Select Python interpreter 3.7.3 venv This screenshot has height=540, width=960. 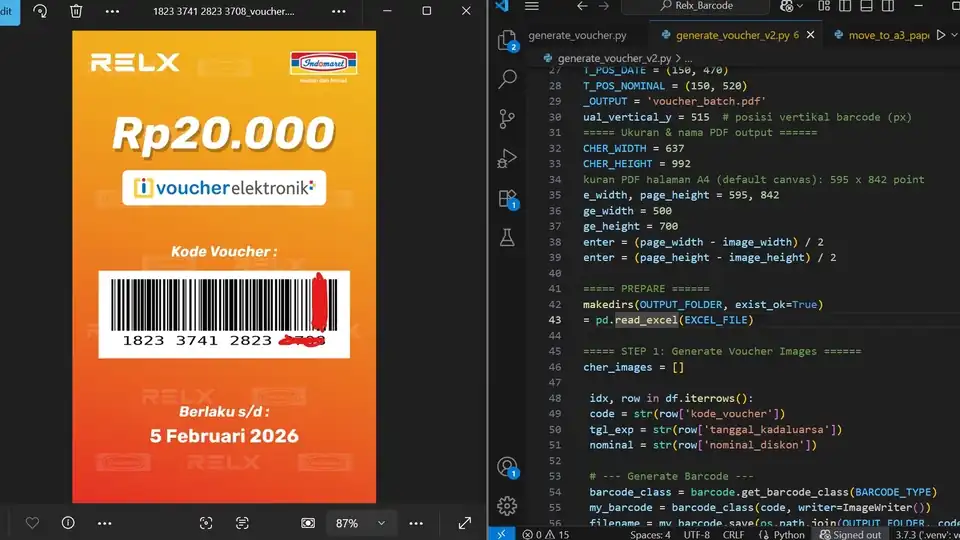[926, 534]
